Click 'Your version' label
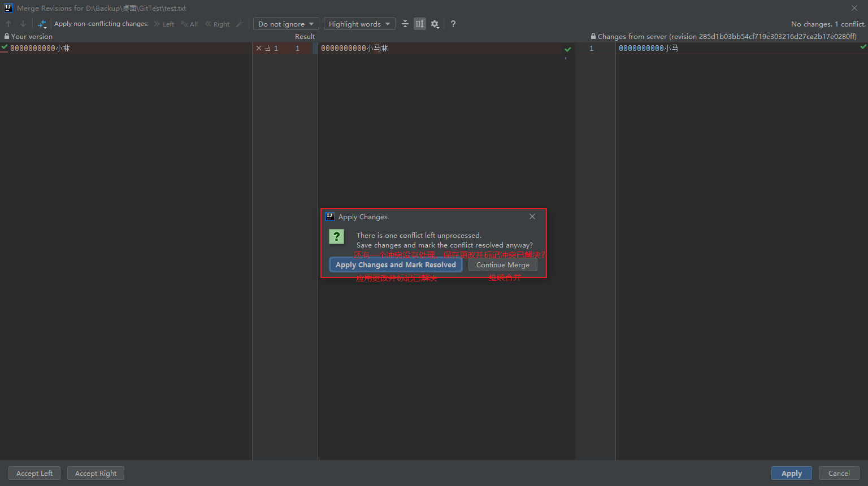 point(32,36)
